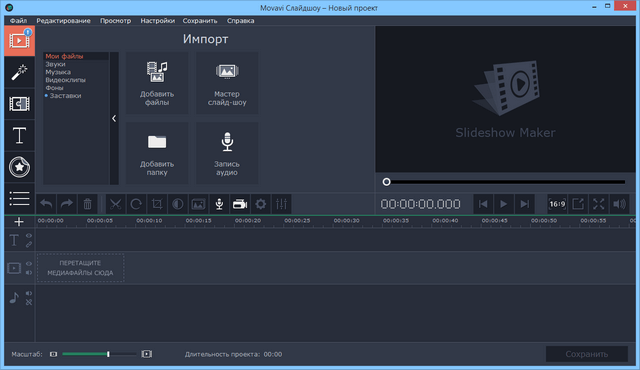Open the image properties toolbar icon
The width and height of the screenshot is (640, 370).
click(x=198, y=204)
